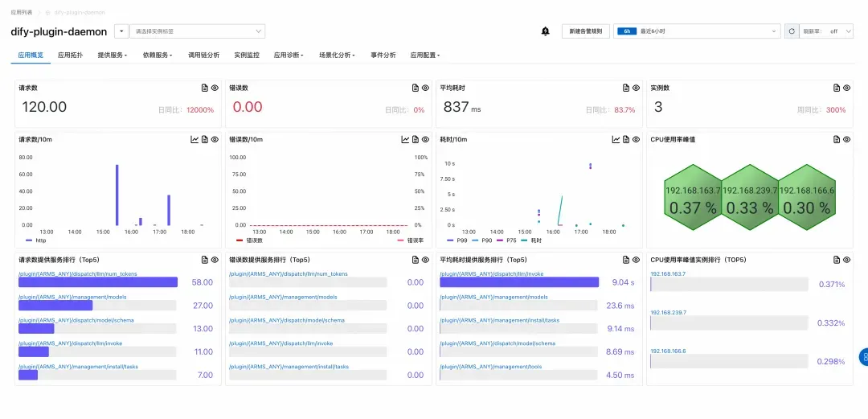Open llm/invoke link in 平均耗时 ranking
The image size is (868, 419).
tap(492, 273)
